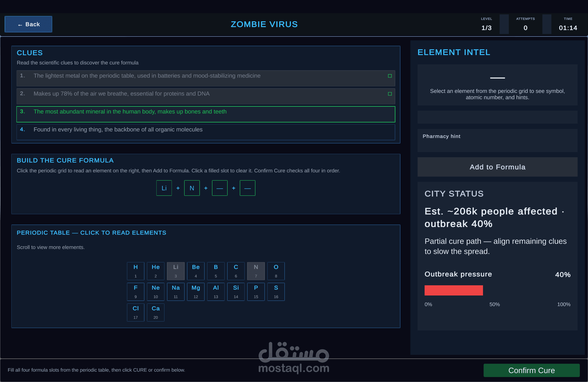Go back using the Back button
This screenshot has width=588, height=382.
28,24
